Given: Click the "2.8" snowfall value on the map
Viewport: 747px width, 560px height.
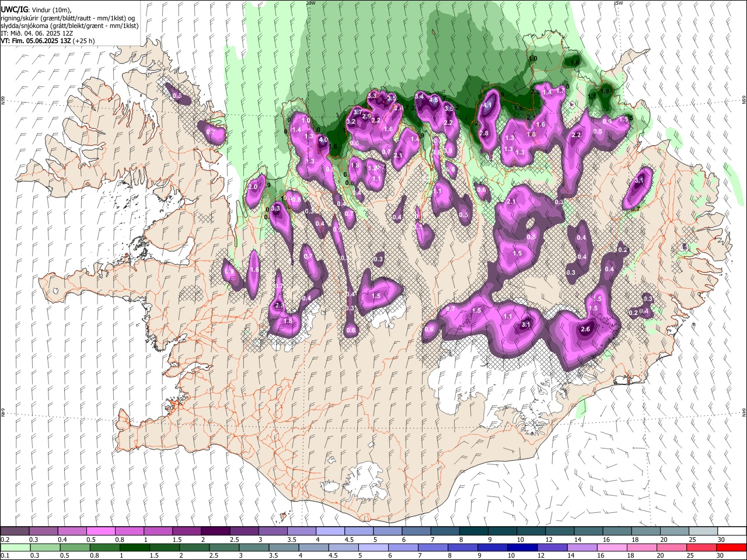Looking at the screenshot, I should (484, 134).
